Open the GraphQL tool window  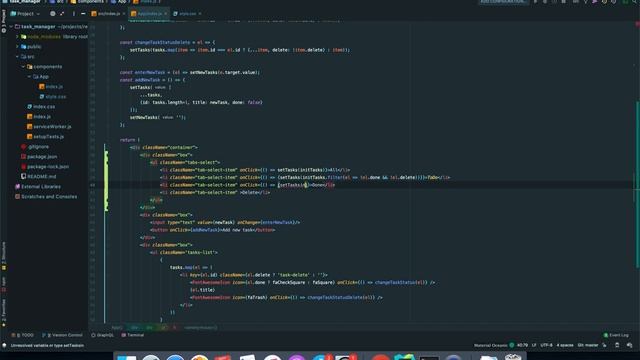102,335
